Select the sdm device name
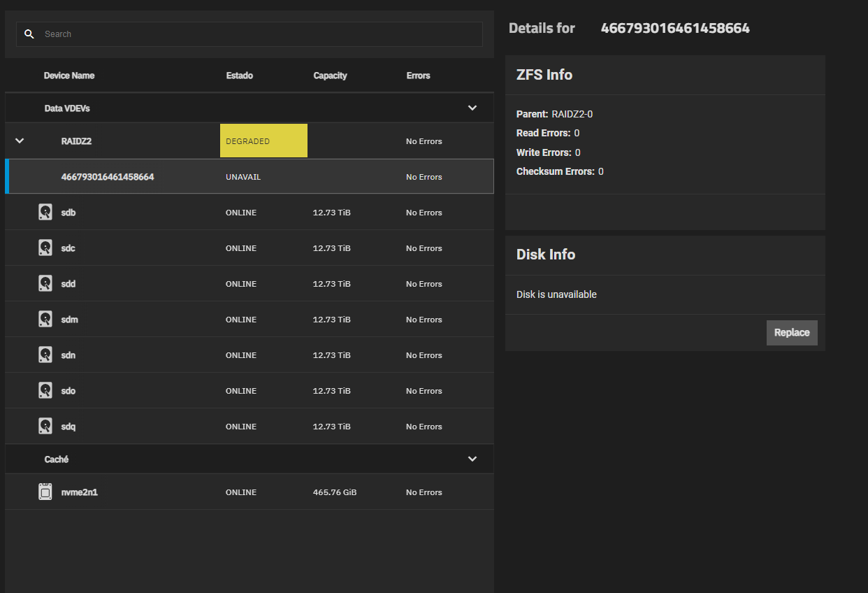 click(70, 320)
